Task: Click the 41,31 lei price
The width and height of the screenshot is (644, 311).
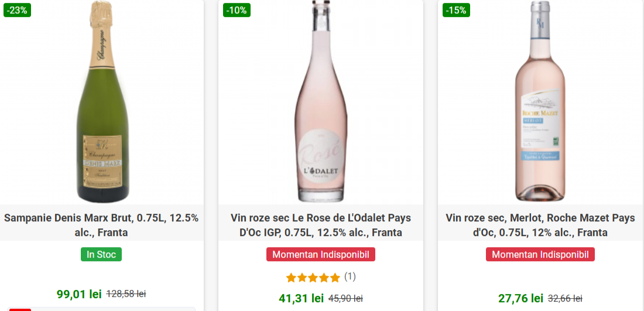Action: tap(301, 298)
